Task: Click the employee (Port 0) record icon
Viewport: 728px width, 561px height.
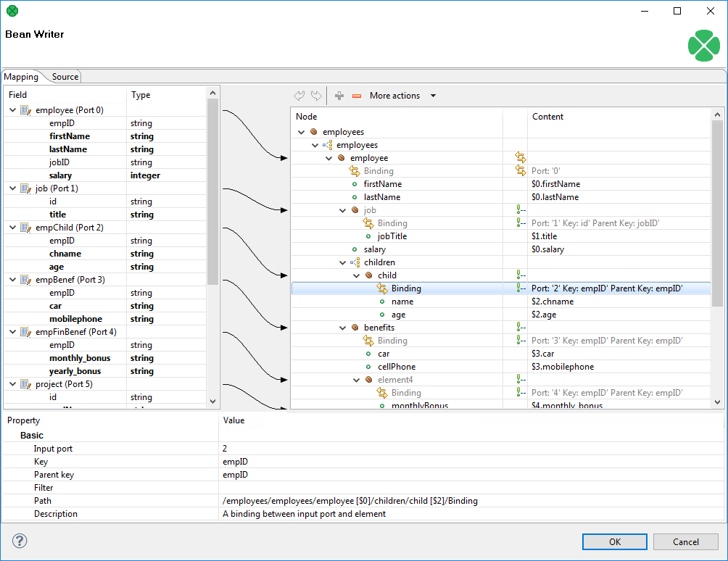Action: (x=25, y=110)
